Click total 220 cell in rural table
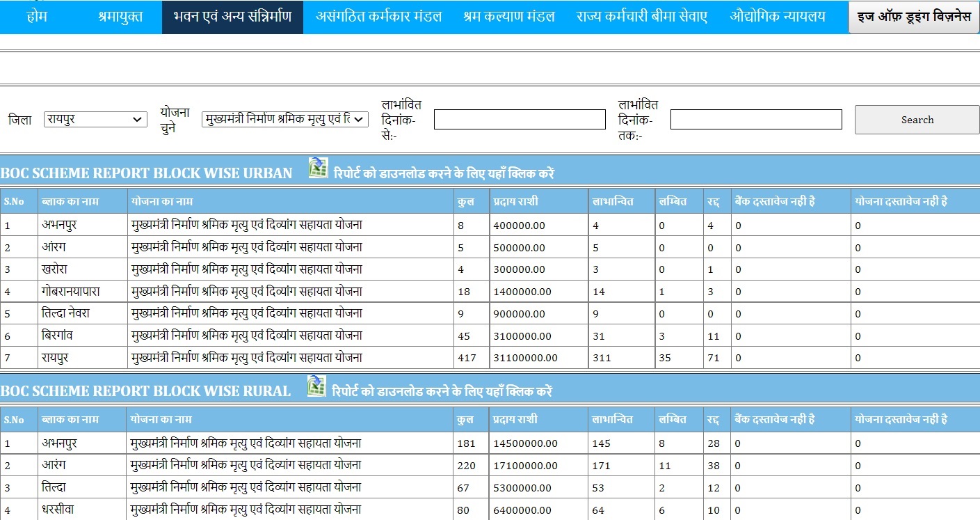This screenshot has height=520, width=980. pos(472,465)
